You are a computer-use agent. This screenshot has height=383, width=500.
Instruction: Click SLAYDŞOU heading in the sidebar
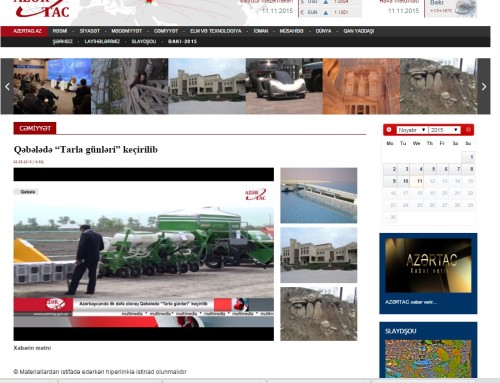(x=401, y=331)
